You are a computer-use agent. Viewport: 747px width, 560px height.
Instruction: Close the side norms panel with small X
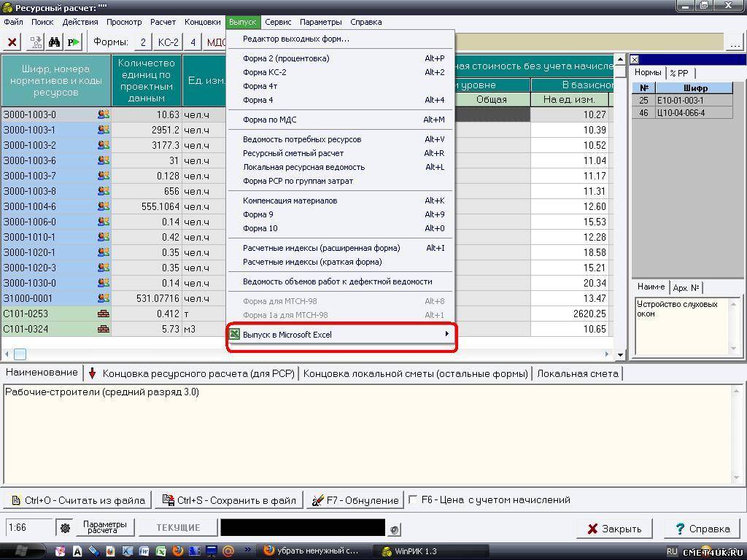point(635,60)
